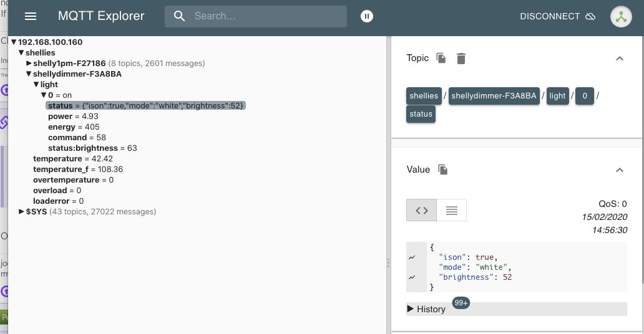
Task: Collapse the 192.168.100.160 root node
Action: coord(14,42)
